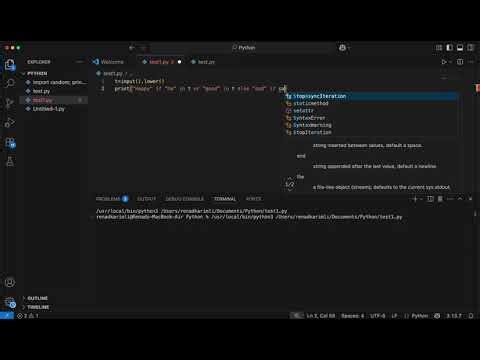
Task: Click the Copilot status bar icon
Action: [x=437, y=316]
